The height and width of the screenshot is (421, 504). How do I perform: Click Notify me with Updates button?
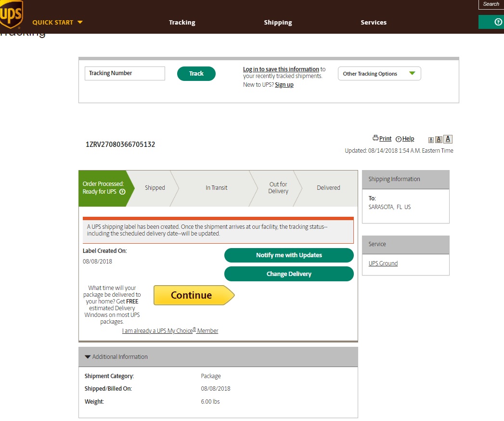[x=289, y=255]
